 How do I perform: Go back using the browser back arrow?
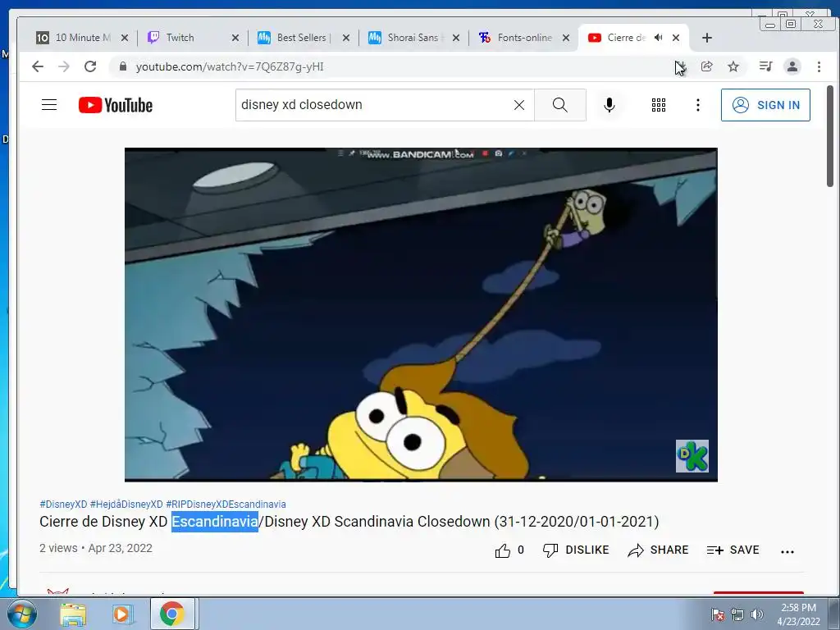tap(37, 66)
